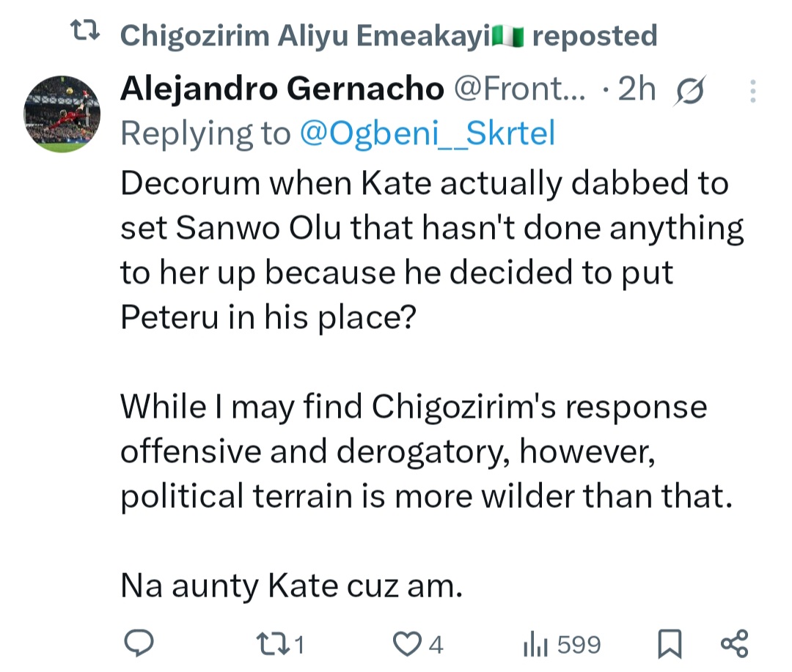Click the like count number 4
The height and width of the screenshot is (672, 792).
(436, 645)
